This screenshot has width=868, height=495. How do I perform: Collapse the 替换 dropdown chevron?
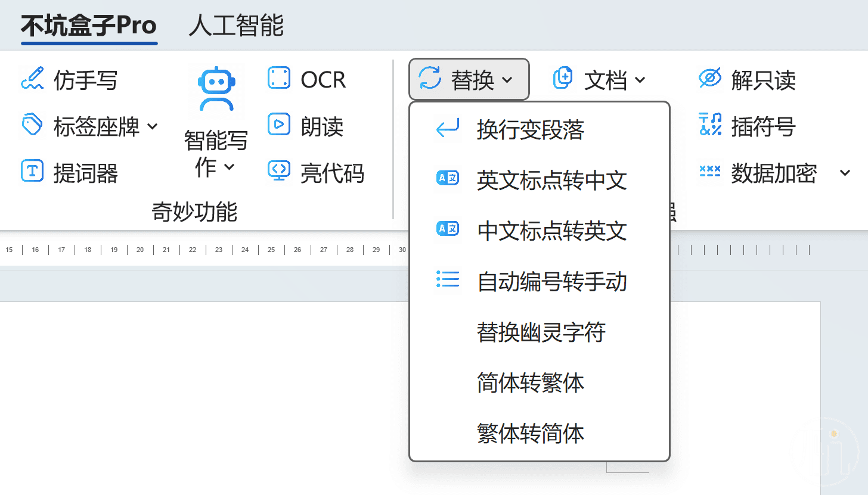507,79
